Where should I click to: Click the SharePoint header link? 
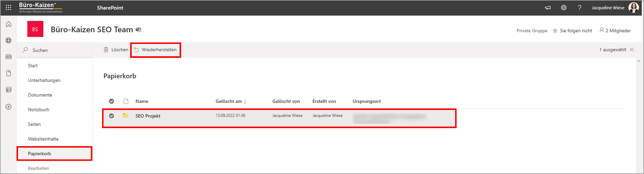click(110, 8)
